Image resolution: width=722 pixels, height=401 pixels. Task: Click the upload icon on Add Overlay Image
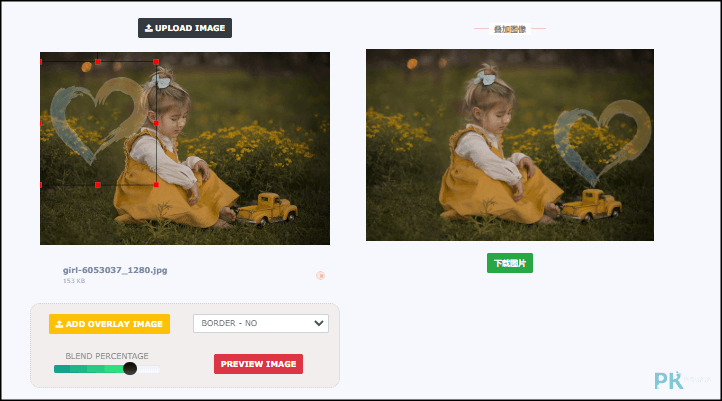59,324
